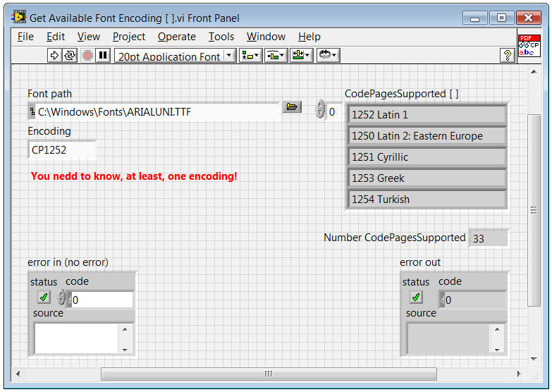Open the Tools menu
The width and height of the screenshot is (552, 392).
pyautogui.click(x=221, y=37)
